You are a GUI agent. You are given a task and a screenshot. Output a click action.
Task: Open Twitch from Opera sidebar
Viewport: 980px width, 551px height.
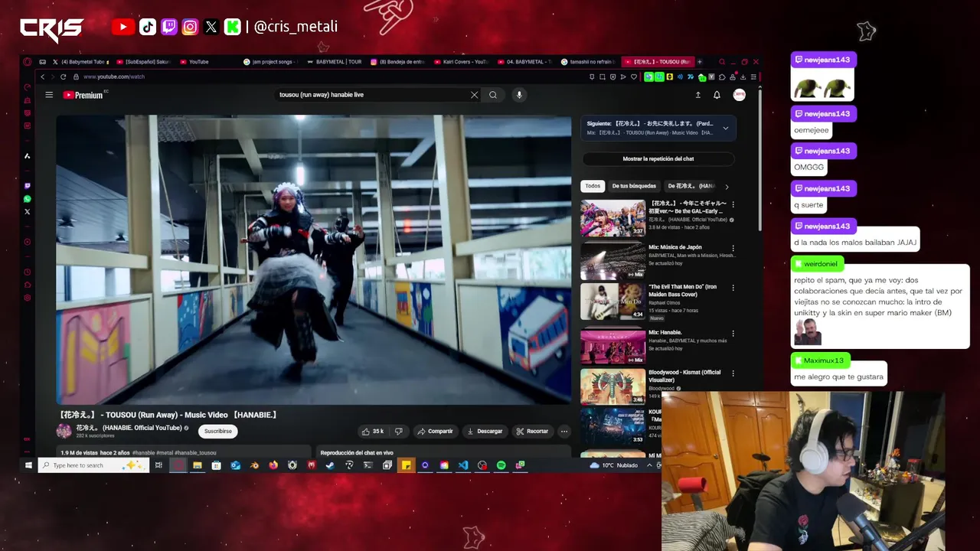28,186
